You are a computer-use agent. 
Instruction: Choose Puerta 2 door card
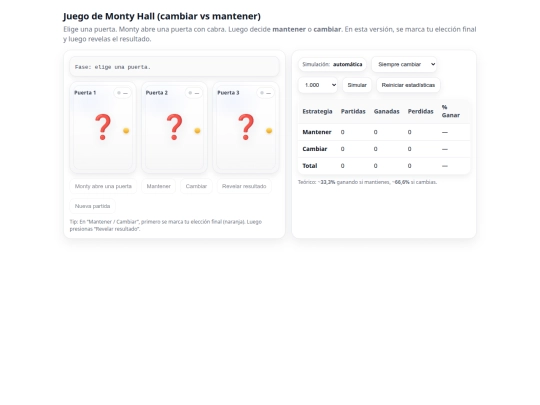(174, 127)
